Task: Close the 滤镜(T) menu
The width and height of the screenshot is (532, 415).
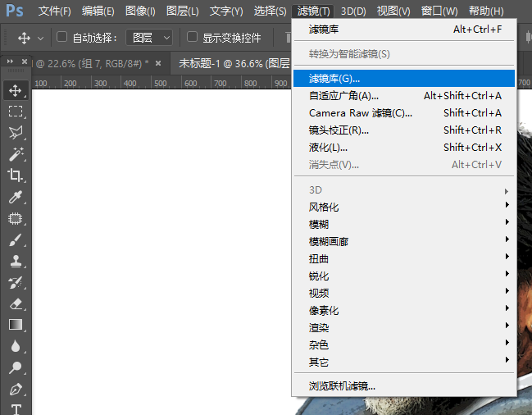Action: 313,11
